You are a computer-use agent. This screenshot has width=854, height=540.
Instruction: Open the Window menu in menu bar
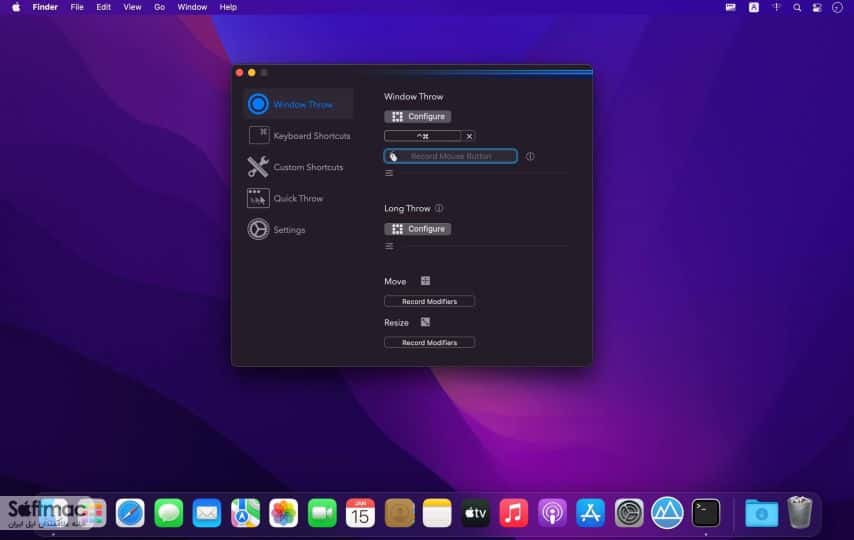[192, 7]
